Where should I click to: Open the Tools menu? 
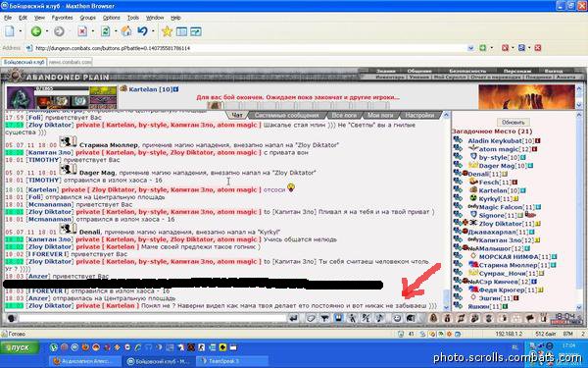click(x=133, y=18)
